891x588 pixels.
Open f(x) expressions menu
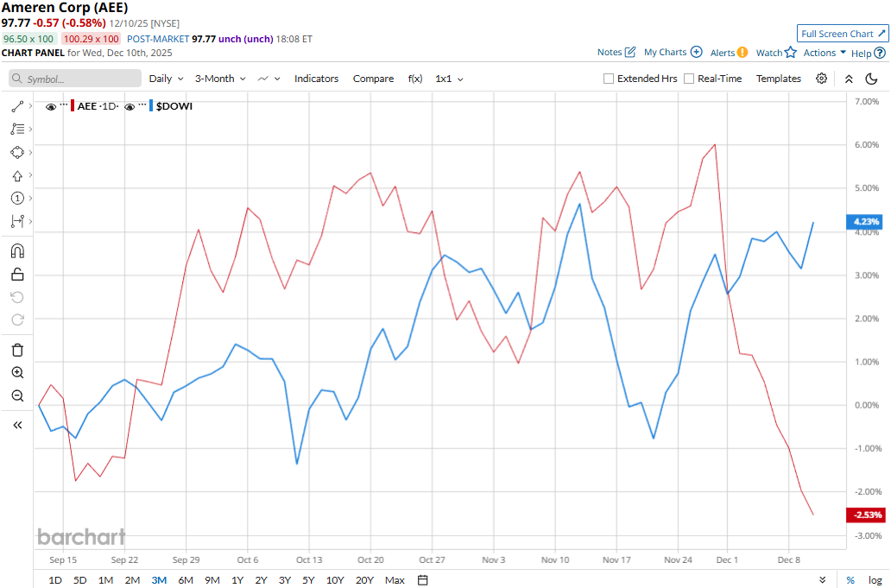click(414, 79)
